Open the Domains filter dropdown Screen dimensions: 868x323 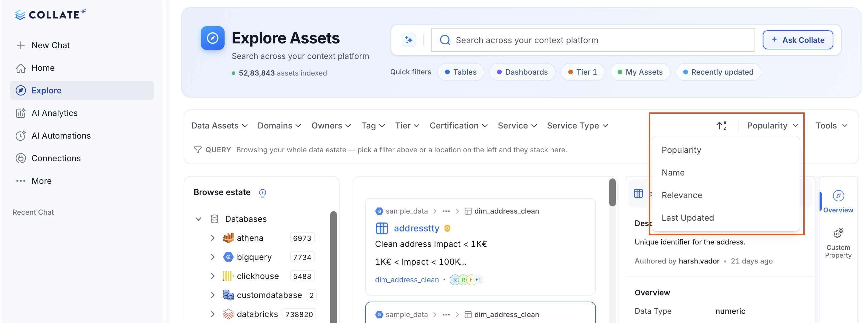[x=279, y=126]
